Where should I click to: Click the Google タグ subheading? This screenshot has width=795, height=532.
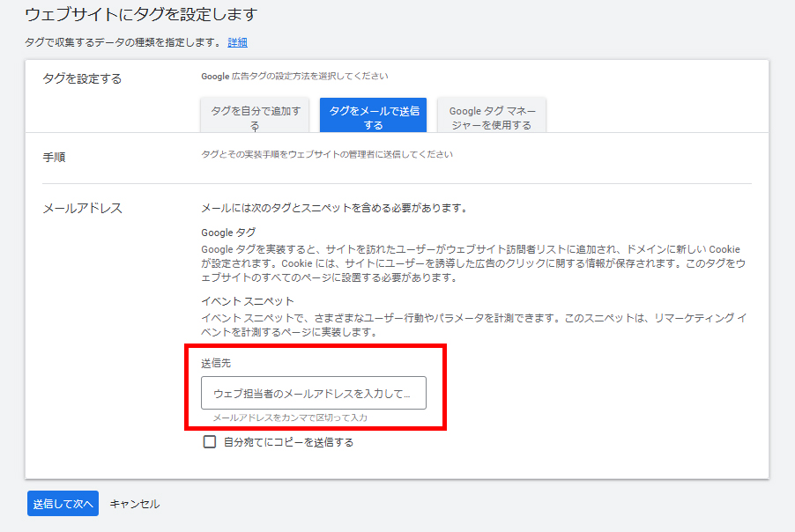[228, 233]
